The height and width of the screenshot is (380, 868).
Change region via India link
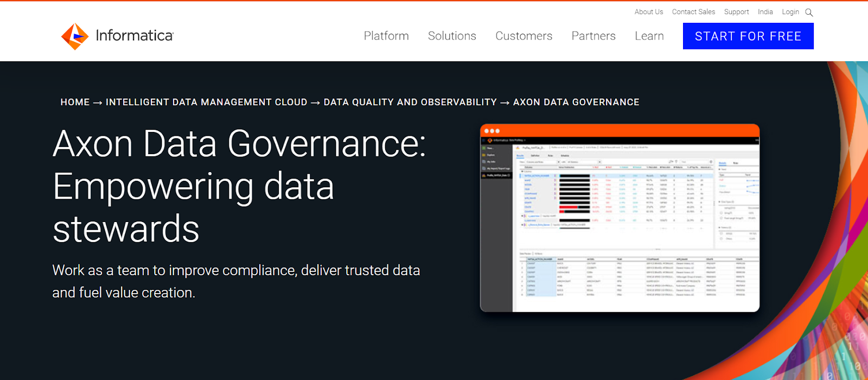(x=765, y=12)
